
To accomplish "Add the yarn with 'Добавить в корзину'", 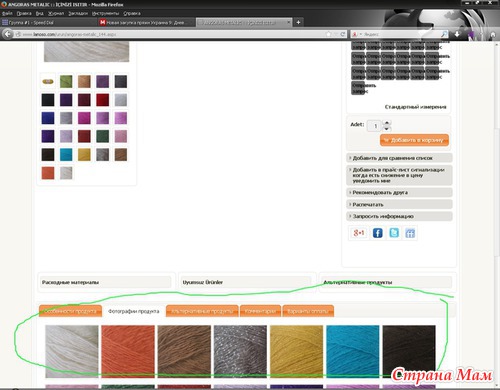I will coord(414,140).
